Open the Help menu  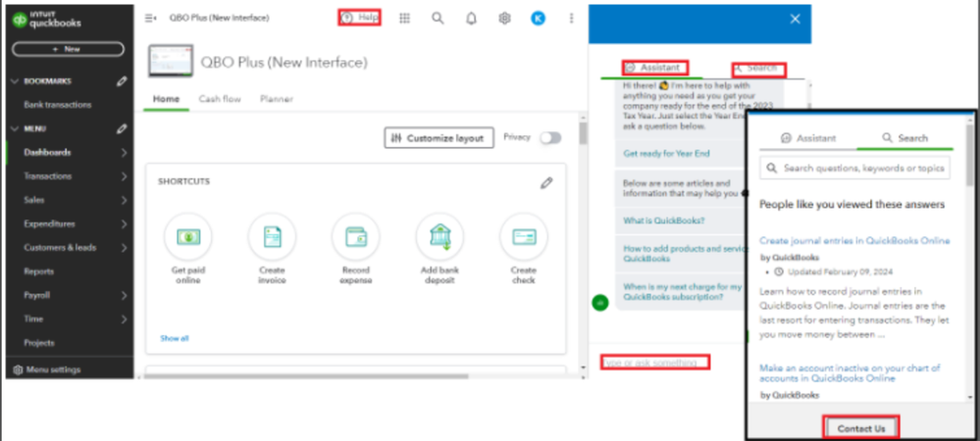(x=360, y=18)
